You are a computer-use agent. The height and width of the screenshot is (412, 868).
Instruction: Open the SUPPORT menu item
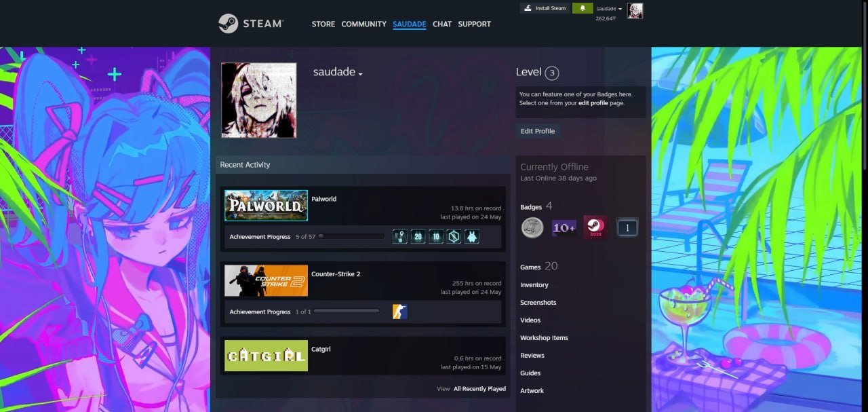tap(475, 24)
